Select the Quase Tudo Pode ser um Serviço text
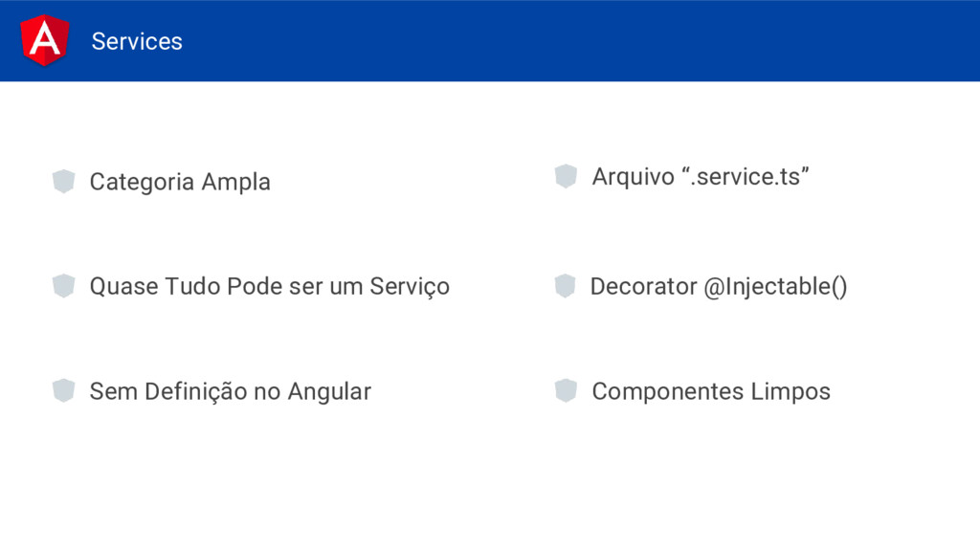Image resolution: width=980 pixels, height=551 pixels. point(269,287)
